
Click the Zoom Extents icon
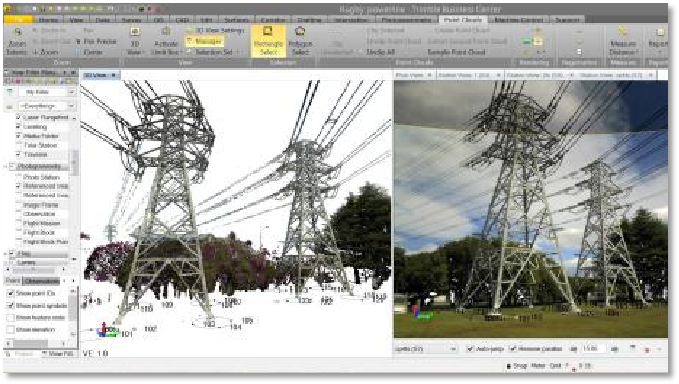[18, 32]
